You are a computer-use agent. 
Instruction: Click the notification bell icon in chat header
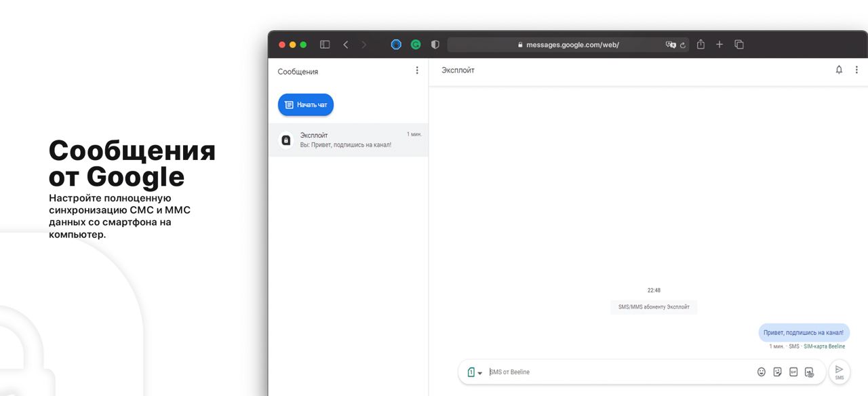(x=839, y=70)
